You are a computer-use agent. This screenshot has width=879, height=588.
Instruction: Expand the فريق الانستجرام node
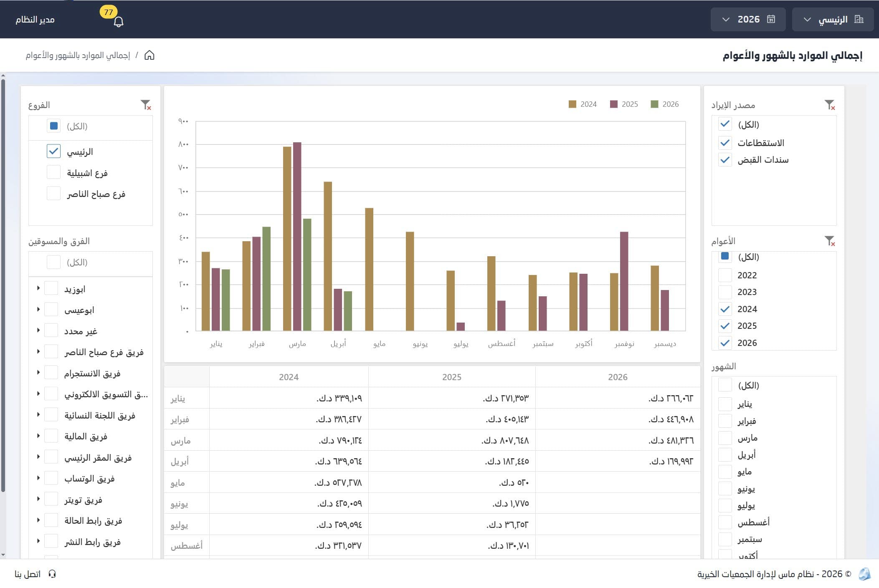pos(38,372)
